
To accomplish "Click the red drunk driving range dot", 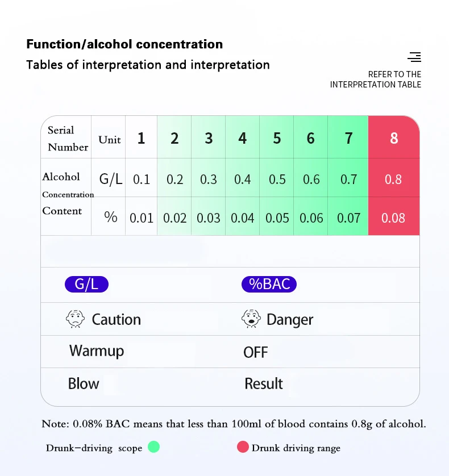I will pyautogui.click(x=243, y=447).
